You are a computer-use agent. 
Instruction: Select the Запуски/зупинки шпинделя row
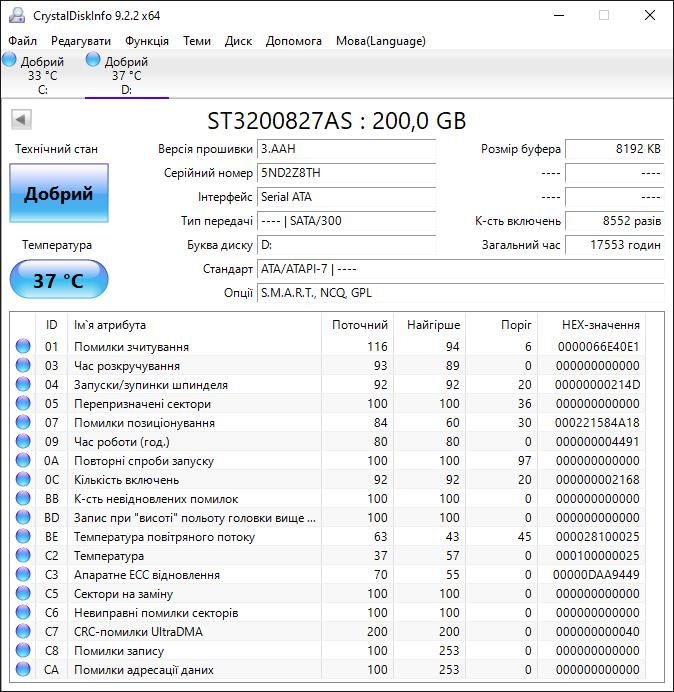(328, 384)
